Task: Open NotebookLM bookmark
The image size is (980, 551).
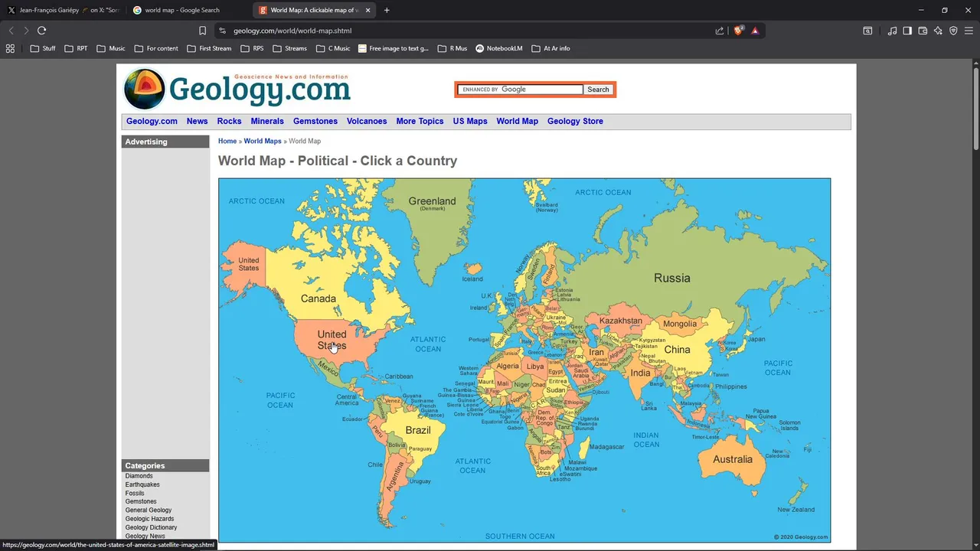Action: click(499, 48)
